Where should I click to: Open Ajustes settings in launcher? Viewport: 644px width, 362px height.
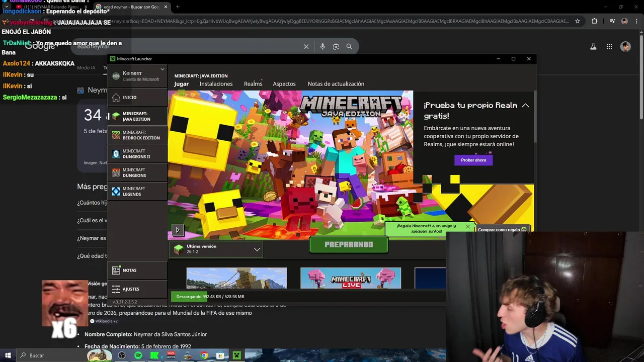coord(137,289)
